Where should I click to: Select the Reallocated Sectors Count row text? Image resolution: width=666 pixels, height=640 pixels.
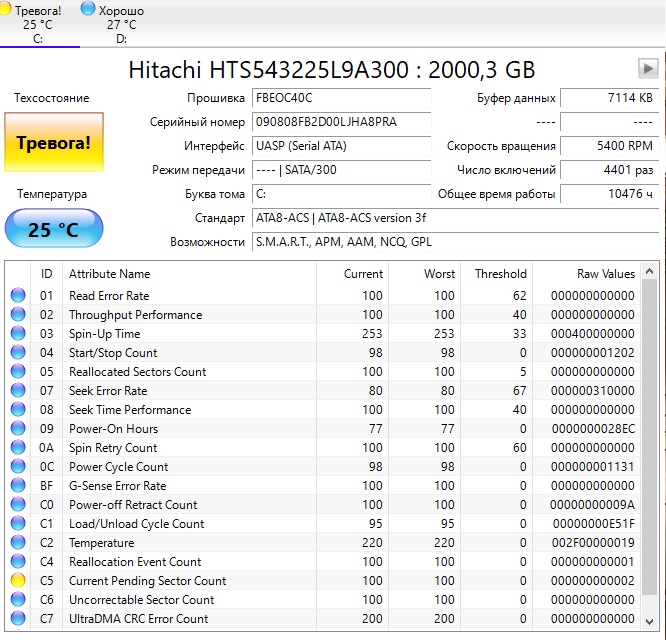pos(137,372)
